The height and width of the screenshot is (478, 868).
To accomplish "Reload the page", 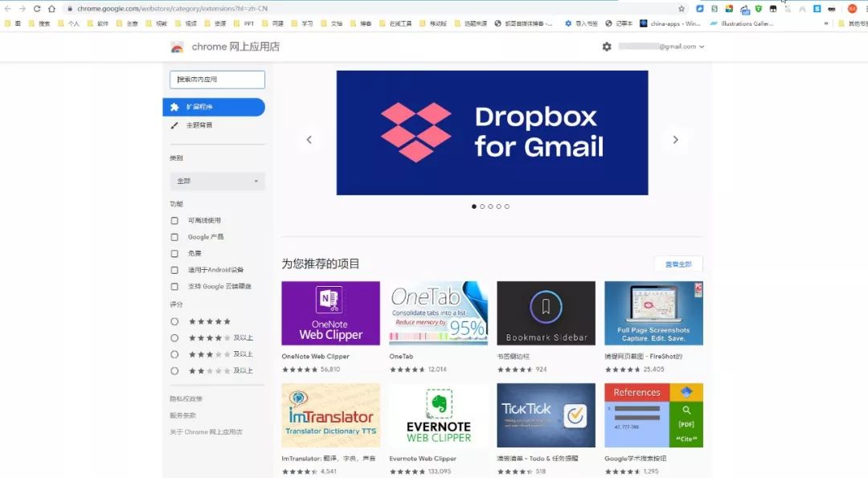I will click(x=36, y=9).
